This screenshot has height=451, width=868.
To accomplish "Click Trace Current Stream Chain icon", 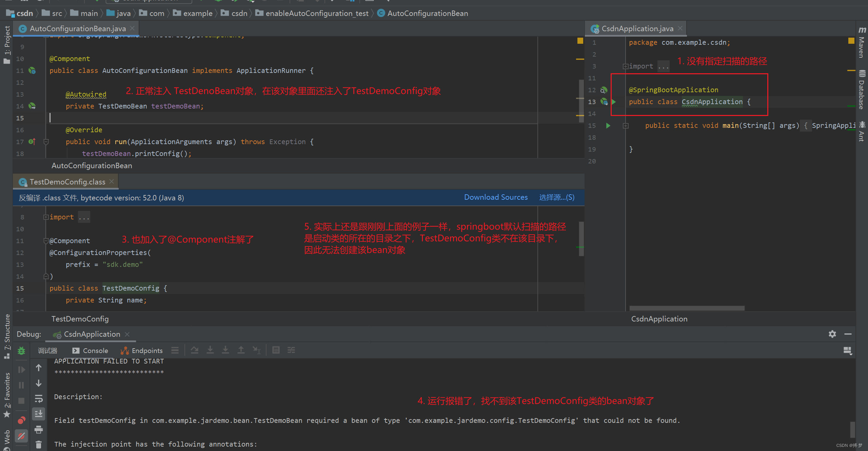I will 291,350.
